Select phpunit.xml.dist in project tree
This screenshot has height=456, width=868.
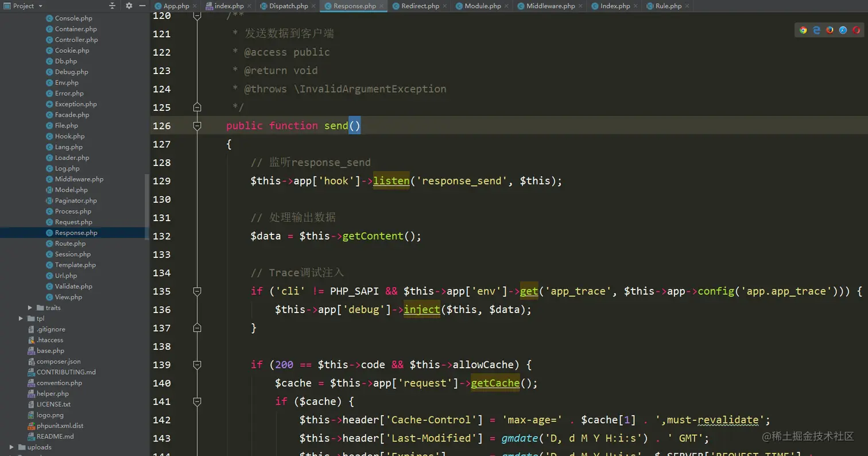pyautogui.click(x=60, y=426)
